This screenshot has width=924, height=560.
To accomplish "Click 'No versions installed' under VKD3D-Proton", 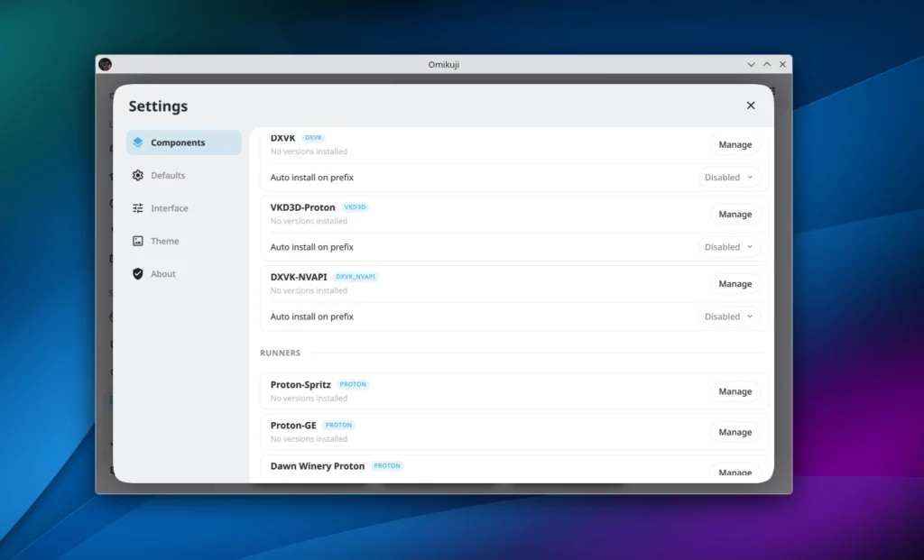I will (x=309, y=221).
